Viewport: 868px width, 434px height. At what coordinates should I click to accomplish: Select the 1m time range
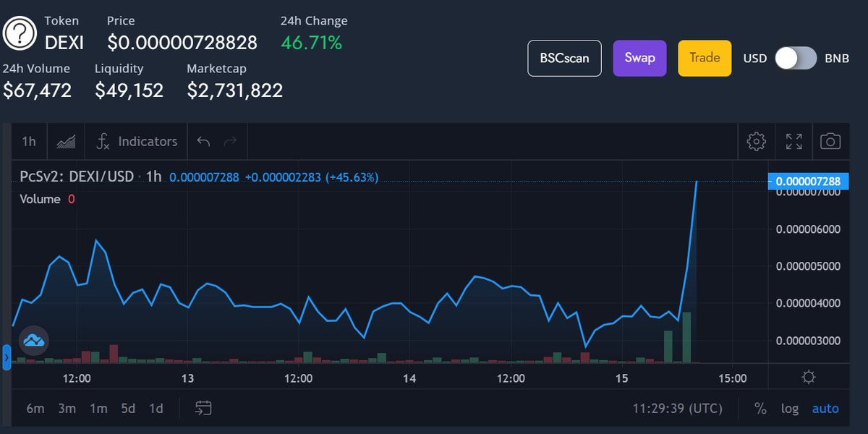coord(98,409)
